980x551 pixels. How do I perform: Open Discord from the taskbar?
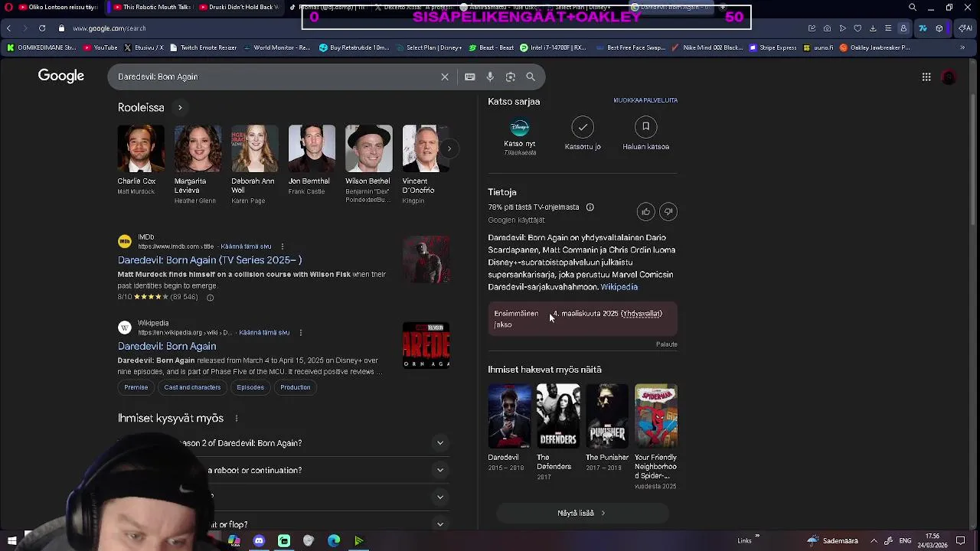click(x=259, y=541)
